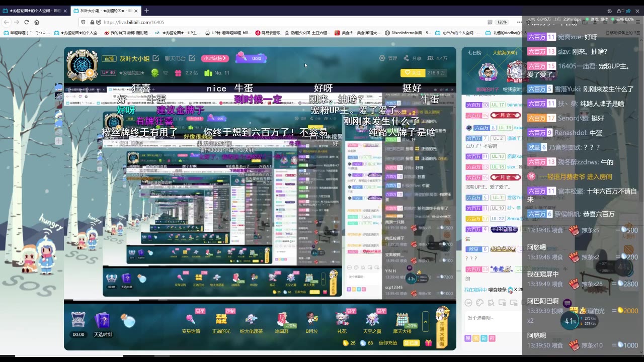Switch to the first tab 猫轮回的个人空间
Image resolution: width=644 pixels, height=362 pixels.
click(x=35, y=11)
